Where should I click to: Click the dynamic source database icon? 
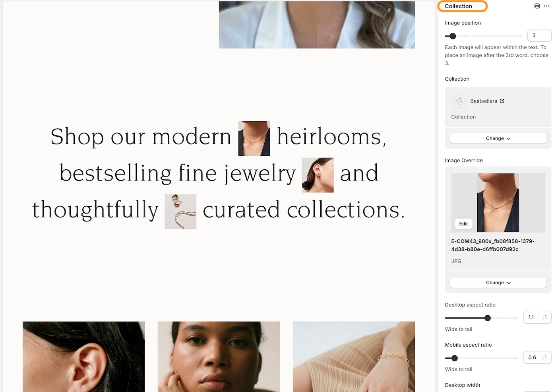537,6
